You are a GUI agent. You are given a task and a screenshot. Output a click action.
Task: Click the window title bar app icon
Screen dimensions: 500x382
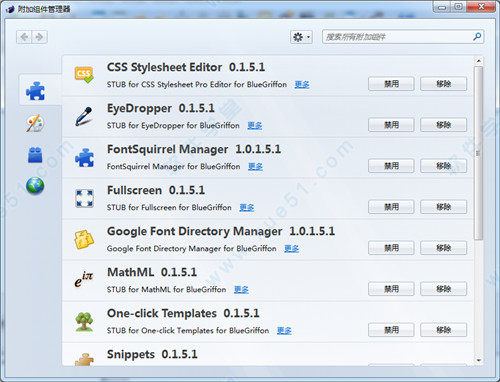(x=10, y=9)
